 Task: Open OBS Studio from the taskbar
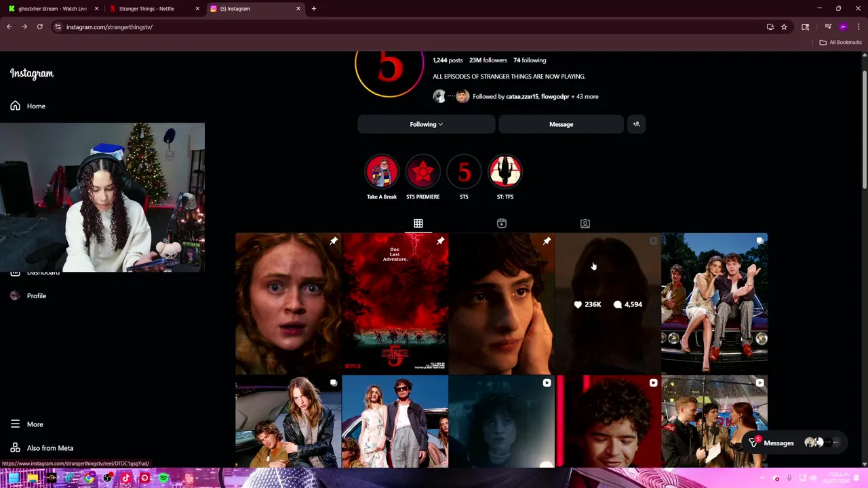(x=107, y=478)
